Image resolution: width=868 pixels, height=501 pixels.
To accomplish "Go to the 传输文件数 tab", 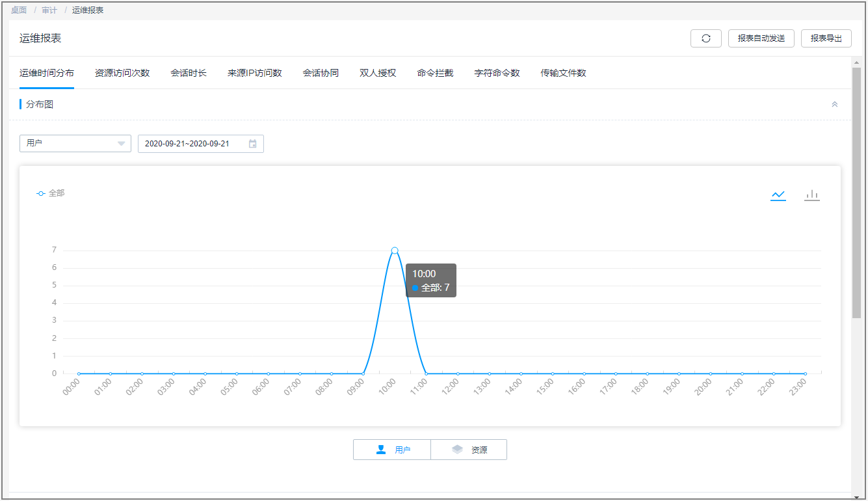I will click(564, 73).
